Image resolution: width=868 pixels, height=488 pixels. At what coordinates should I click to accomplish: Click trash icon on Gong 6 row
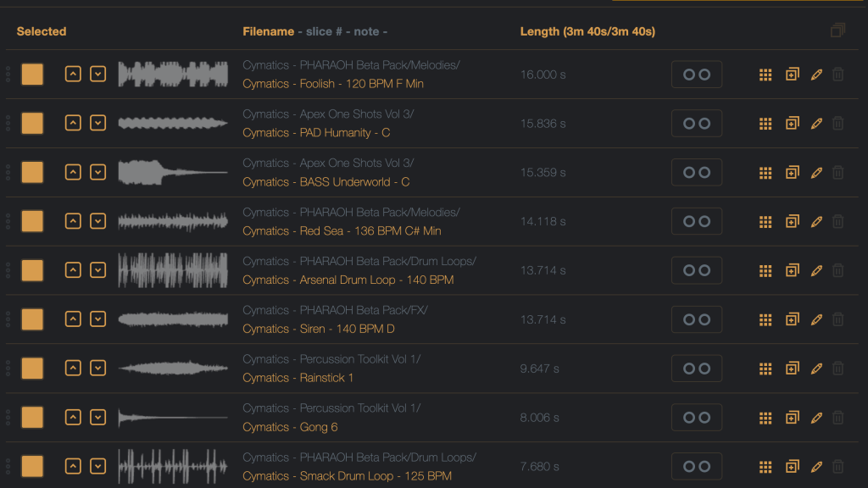point(837,419)
